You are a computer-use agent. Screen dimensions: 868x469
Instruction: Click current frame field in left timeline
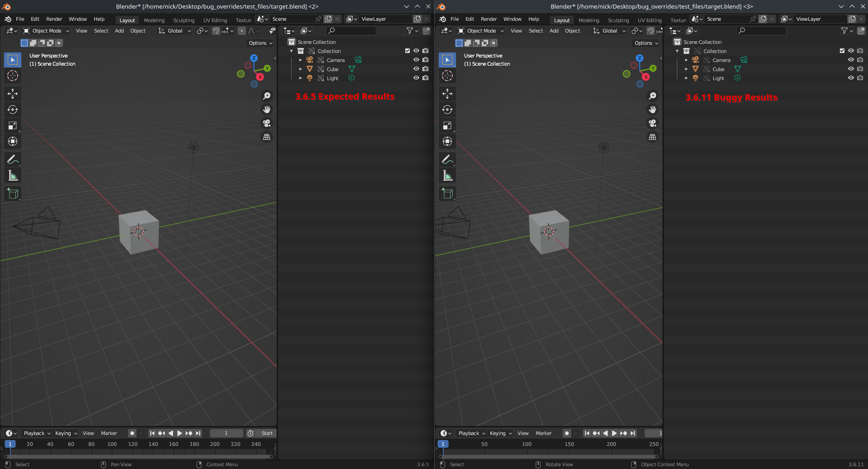coord(226,433)
